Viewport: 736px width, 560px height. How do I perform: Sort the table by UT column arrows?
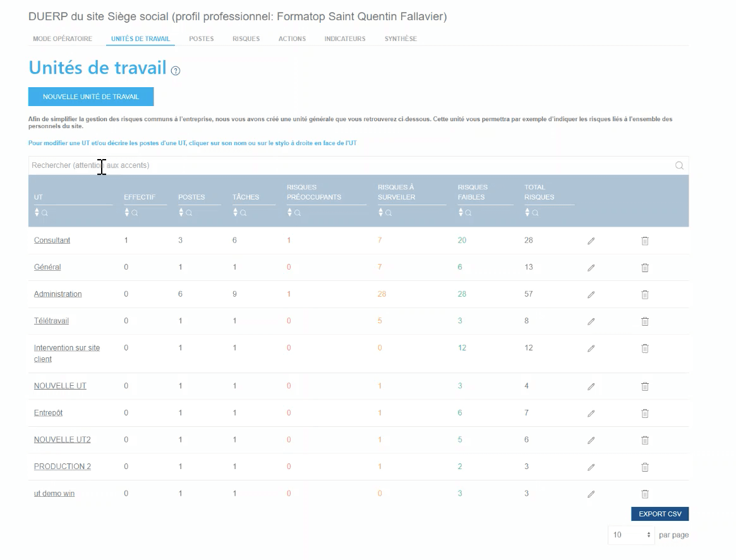pyautogui.click(x=37, y=213)
